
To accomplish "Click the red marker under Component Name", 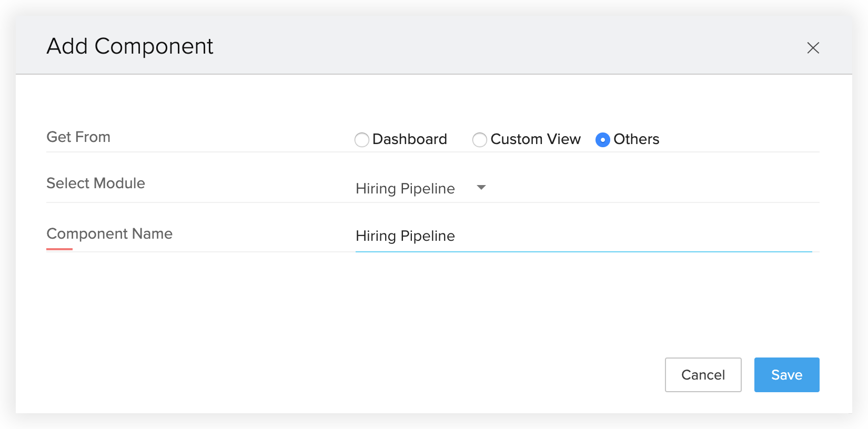I will 59,249.
